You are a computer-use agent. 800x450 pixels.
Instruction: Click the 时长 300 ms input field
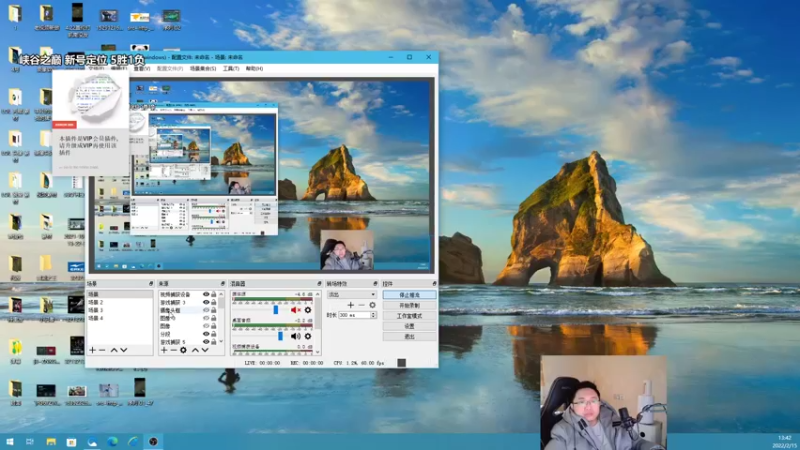pos(354,315)
